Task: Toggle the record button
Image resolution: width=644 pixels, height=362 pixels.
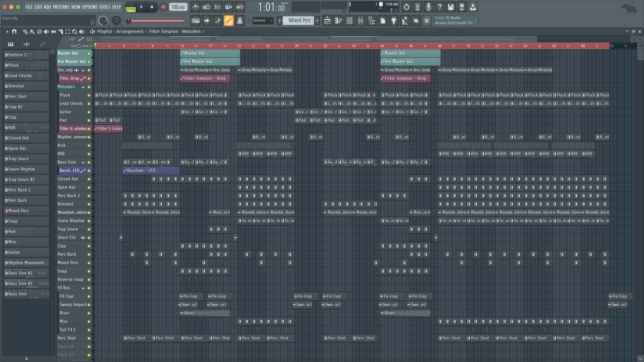Action: click(x=163, y=7)
